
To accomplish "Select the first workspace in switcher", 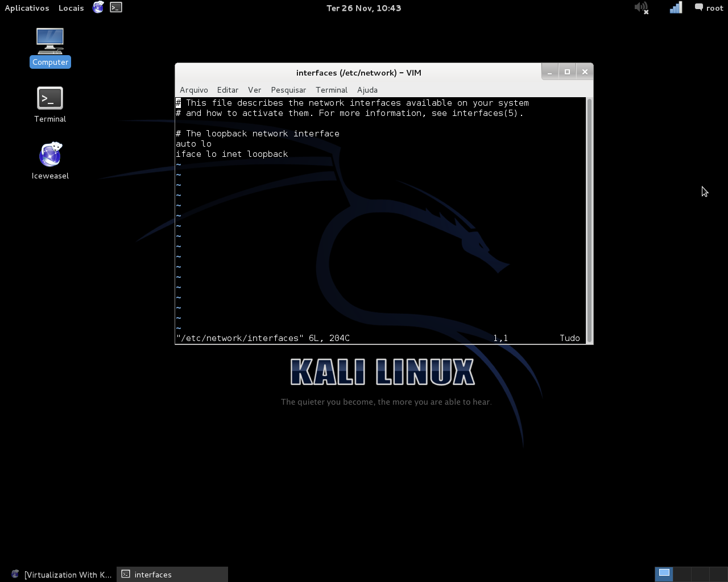I will pos(664,574).
